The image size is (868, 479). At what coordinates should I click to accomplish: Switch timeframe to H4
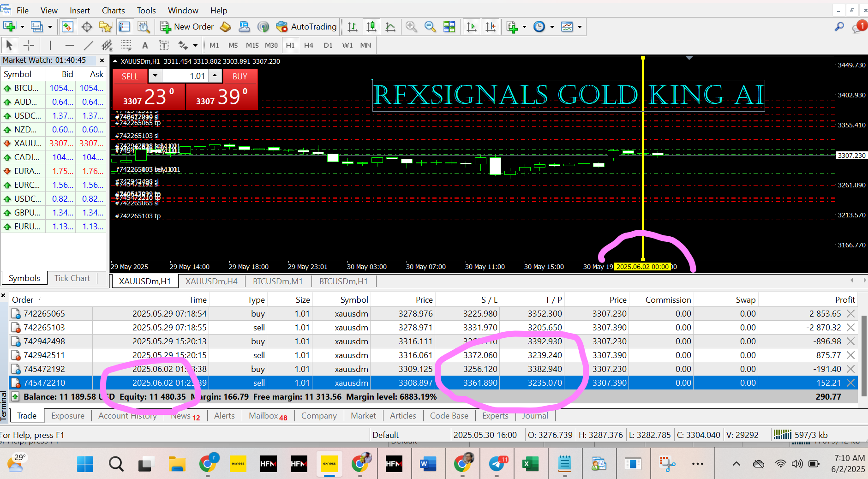coord(309,45)
